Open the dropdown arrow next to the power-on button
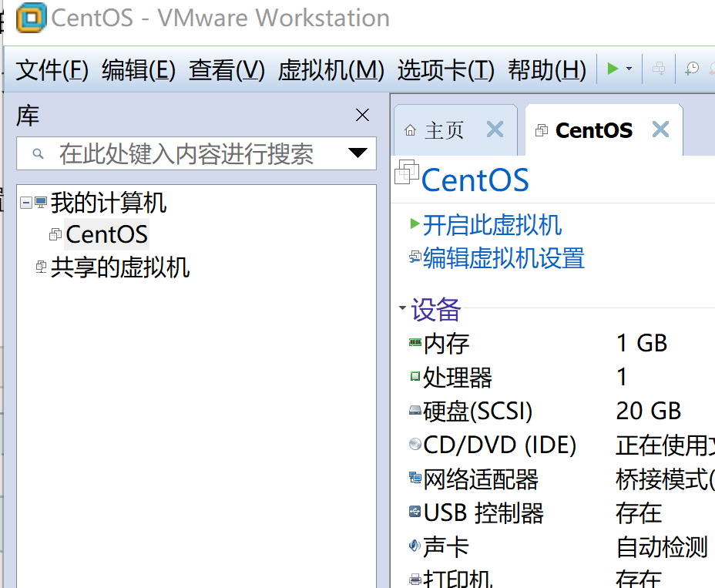This screenshot has height=588, width=715. point(629,69)
